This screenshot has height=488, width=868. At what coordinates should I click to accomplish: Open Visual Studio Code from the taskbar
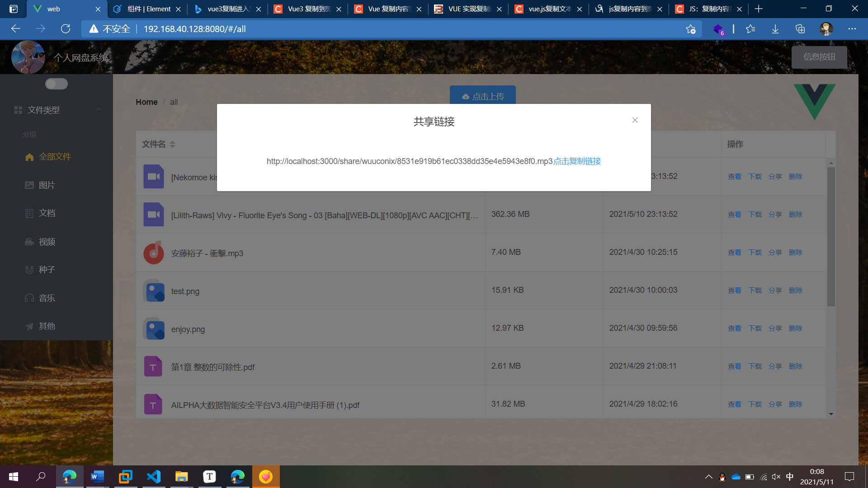tap(154, 476)
